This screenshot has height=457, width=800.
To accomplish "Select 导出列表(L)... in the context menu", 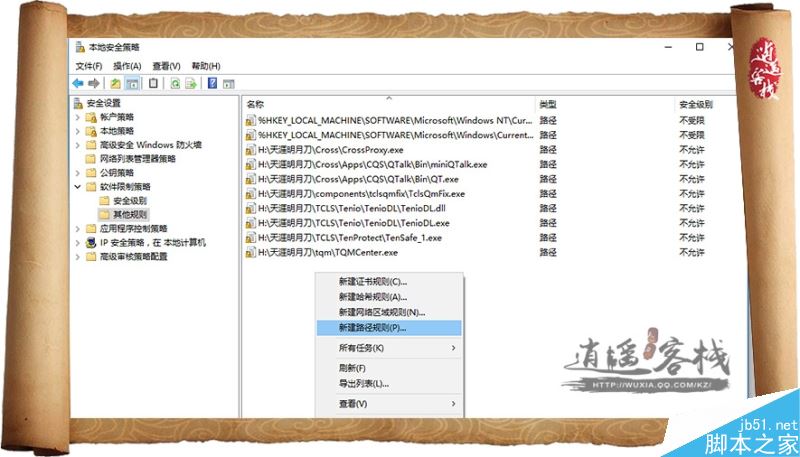I will [x=389, y=384].
